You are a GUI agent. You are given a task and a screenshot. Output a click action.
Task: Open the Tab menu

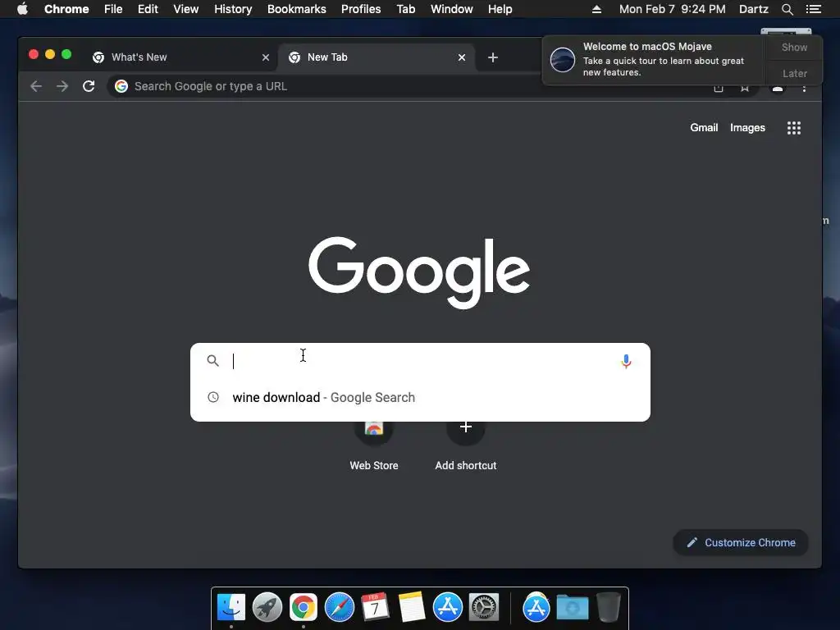pyautogui.click(x=405, y=9)
